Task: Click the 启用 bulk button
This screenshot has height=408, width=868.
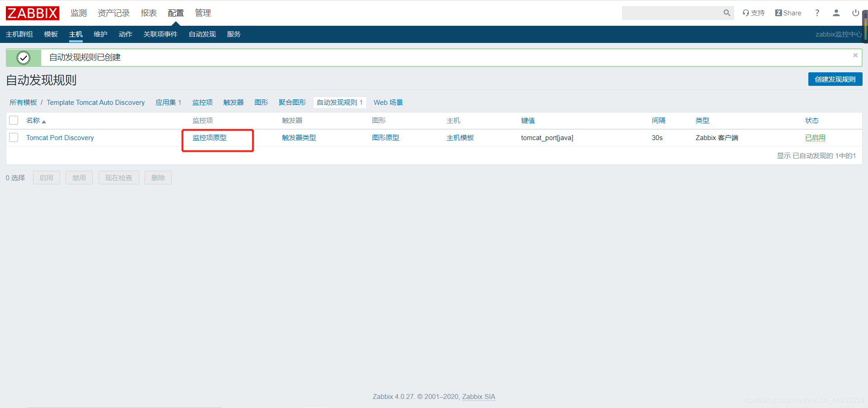Action: [47, 178]
